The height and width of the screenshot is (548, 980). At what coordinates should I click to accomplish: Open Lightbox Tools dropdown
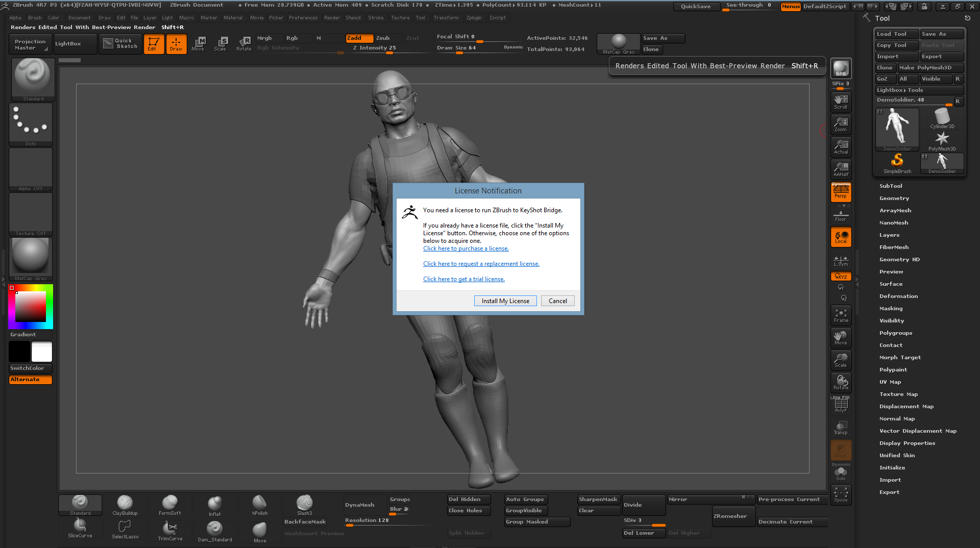tap(919, 90)
